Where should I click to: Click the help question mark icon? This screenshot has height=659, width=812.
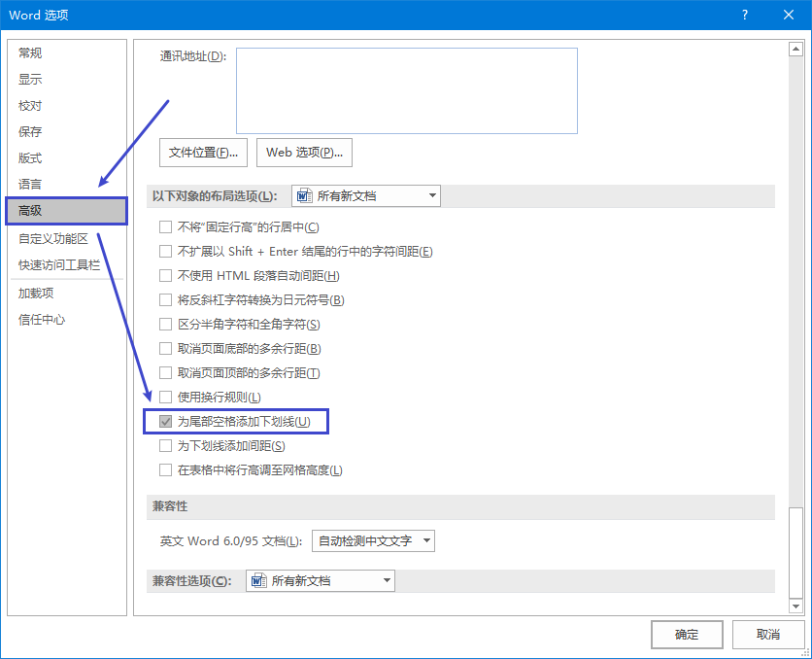tap(745, 15)
